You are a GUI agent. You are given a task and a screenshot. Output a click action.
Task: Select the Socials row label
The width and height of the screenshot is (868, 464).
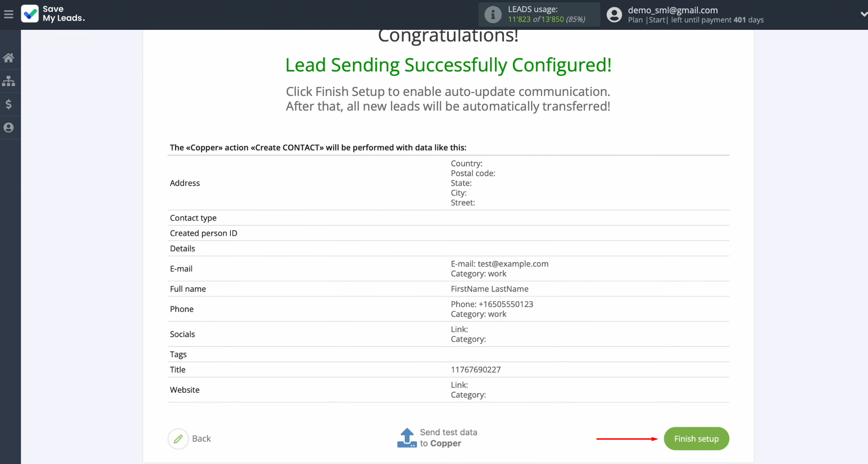point(182,334)
